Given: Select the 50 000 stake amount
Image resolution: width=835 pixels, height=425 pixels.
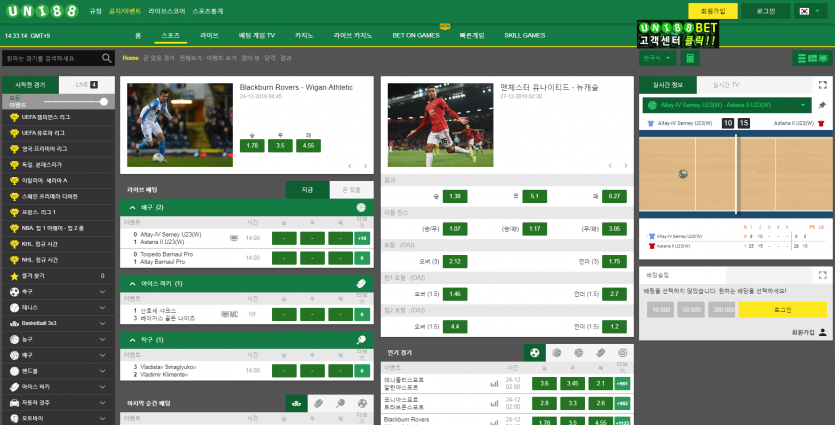Looking at the screenshot, I should [x=691, y=309].
